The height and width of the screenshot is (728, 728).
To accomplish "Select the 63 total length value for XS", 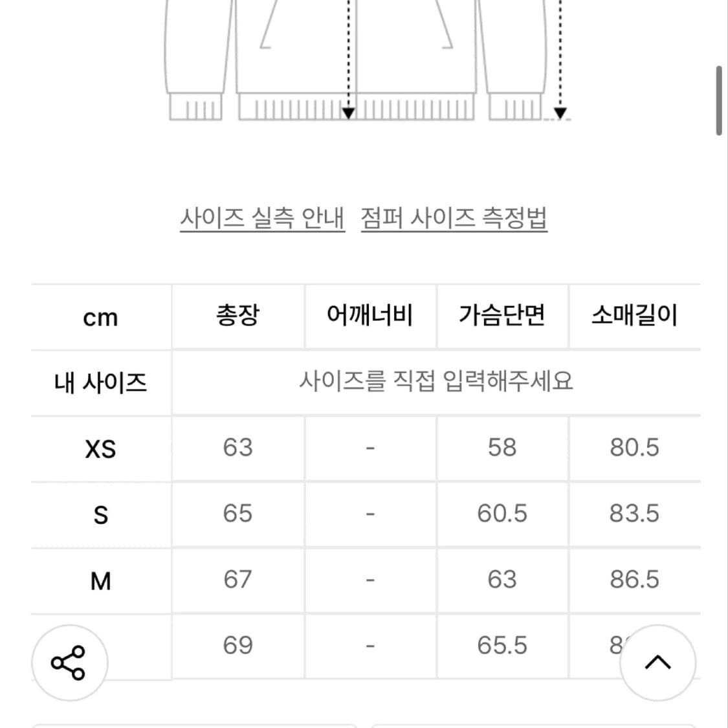I will [x=238, y=448].
